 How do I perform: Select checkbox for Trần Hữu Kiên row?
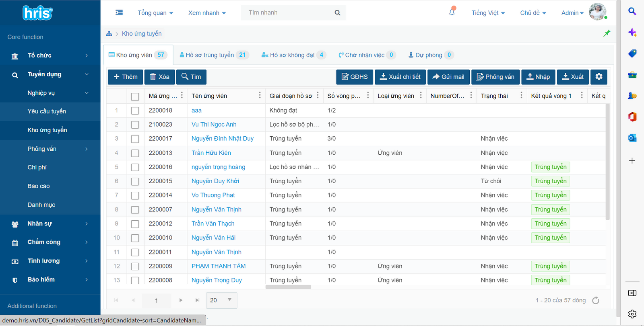pyautogui.click(x=135, y=153)
